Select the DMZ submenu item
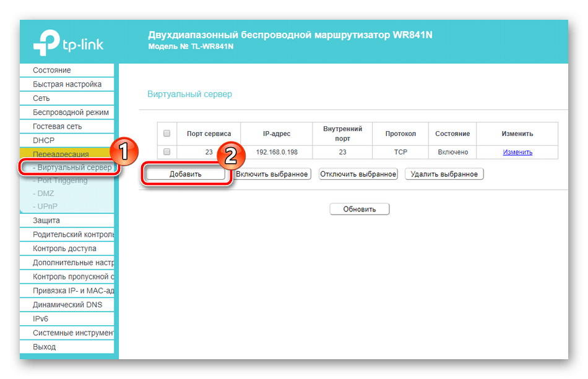Image resolution: width=588 pixels, height=379 pixels. 46,194
